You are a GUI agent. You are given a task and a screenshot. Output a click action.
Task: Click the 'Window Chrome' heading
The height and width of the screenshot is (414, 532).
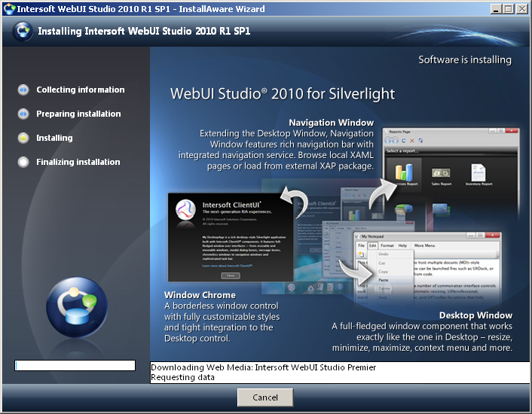(200, 295)
